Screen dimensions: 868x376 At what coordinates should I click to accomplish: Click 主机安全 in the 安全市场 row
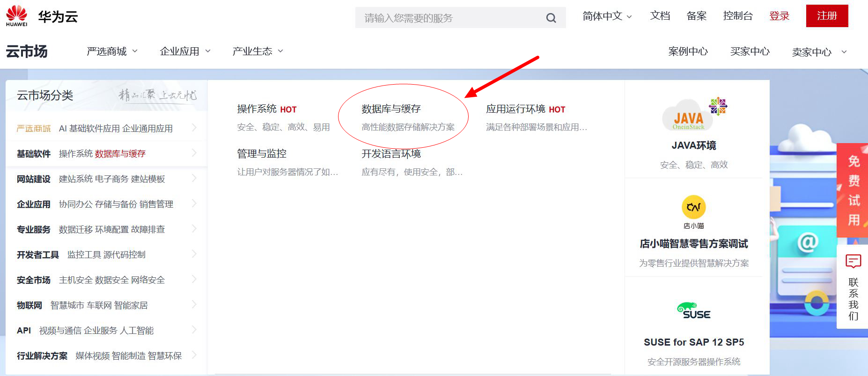click(75, 280)
